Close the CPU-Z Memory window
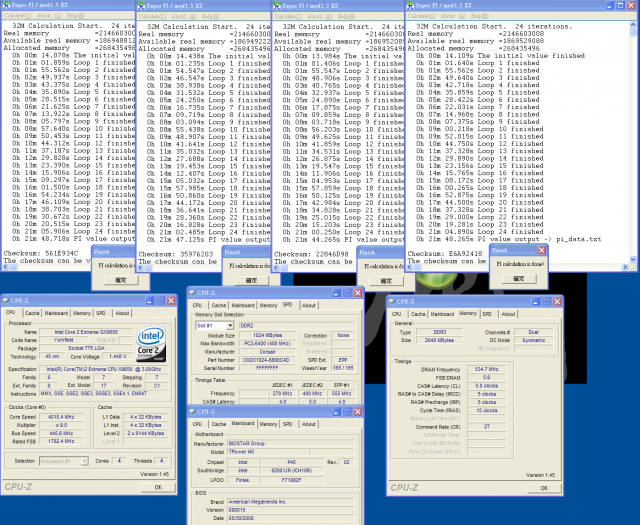 click(557, 302)
